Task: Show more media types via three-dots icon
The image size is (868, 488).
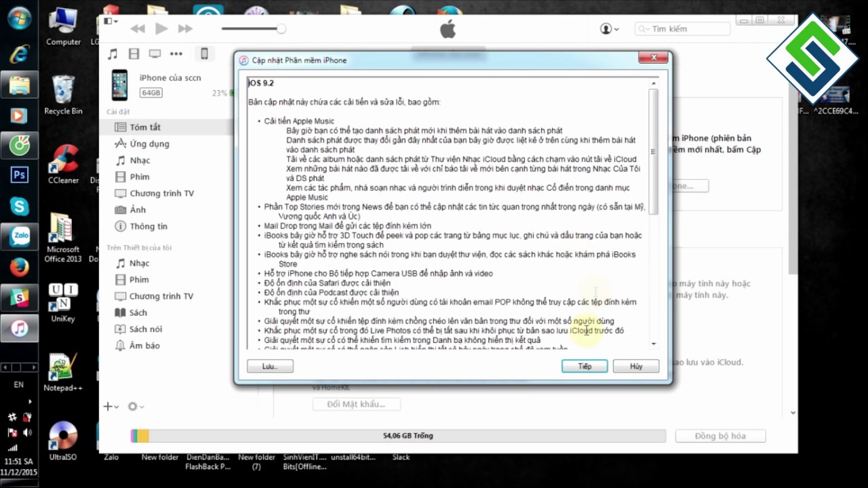Action: pyautogui.click(x=176, y=54)
